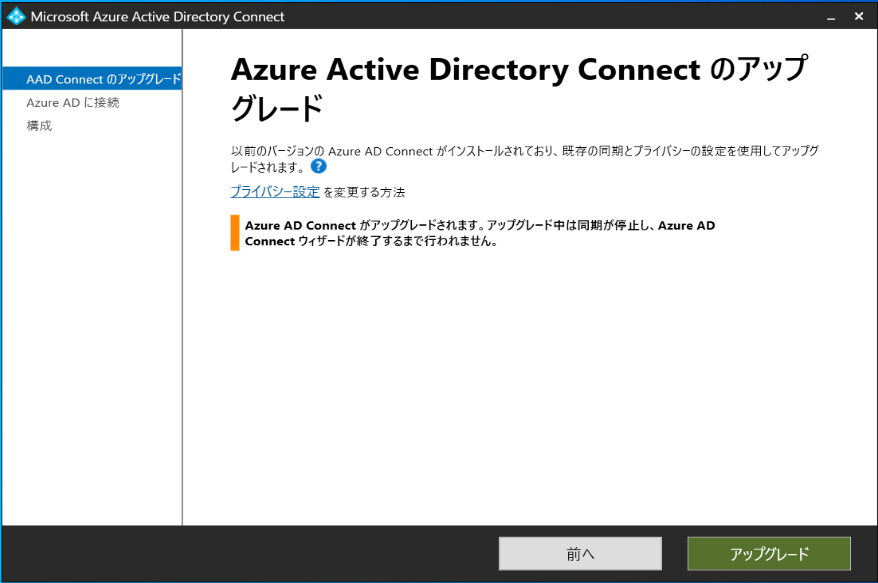Minimize the Azure AD Connect window
This screenshot has width=878, height=583.
tap(830, 17)
